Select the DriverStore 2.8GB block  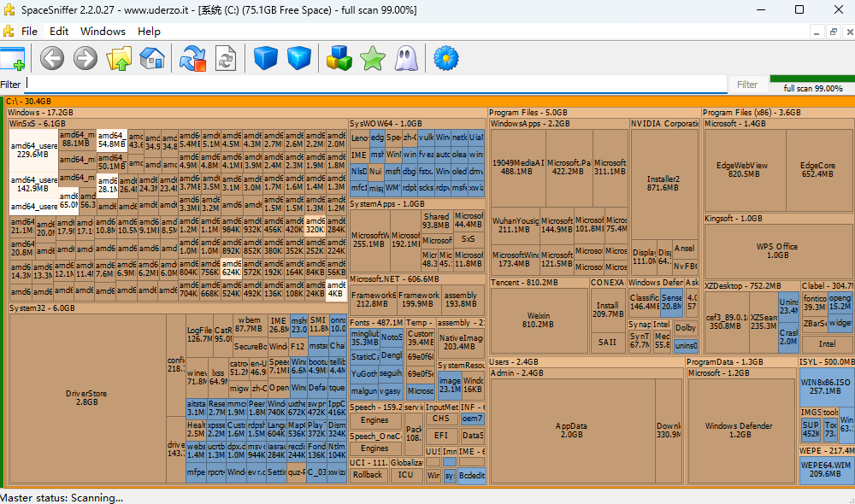click(x=86, y=398)
